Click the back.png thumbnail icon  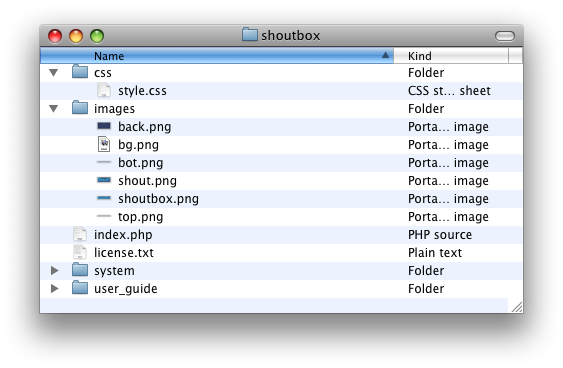[104, 126]
